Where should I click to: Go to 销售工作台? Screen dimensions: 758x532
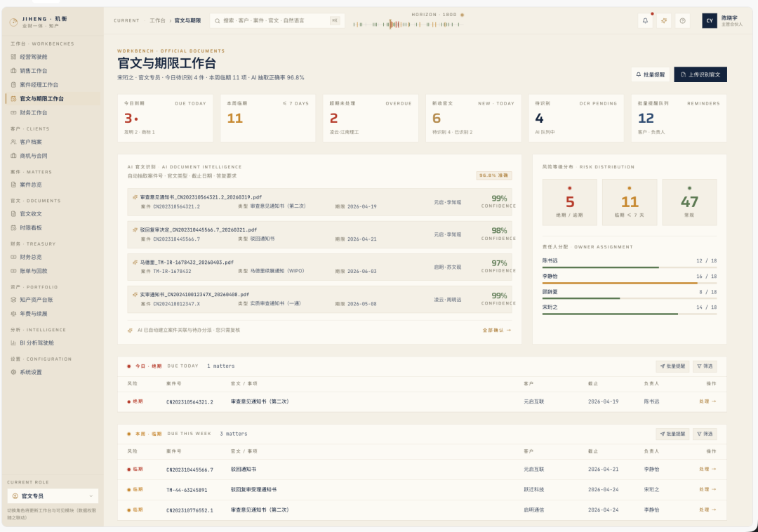[x=52, y=71]
